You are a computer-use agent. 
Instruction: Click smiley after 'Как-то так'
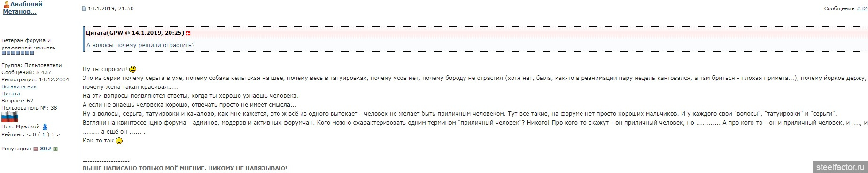[x=119, y=141]
